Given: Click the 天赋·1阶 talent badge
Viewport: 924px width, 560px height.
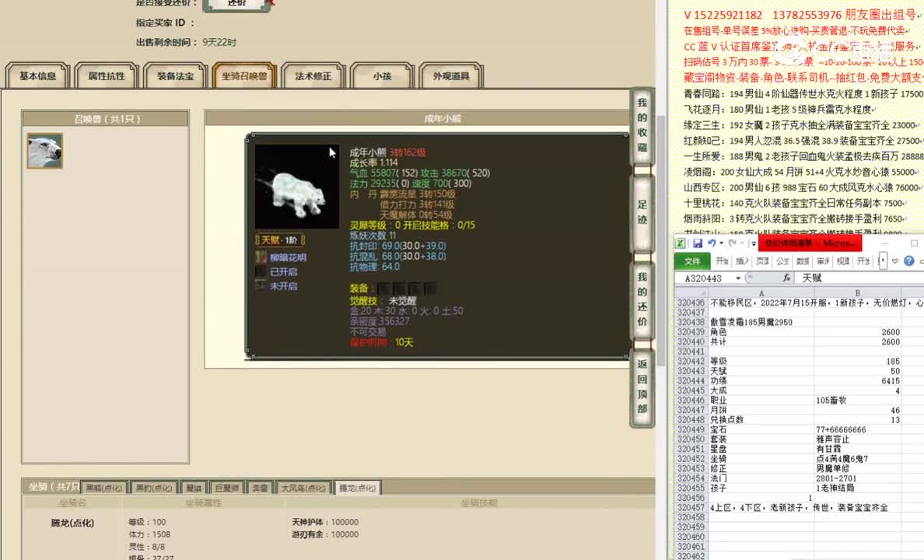Looking at the screenshot, I should (278, 240).
